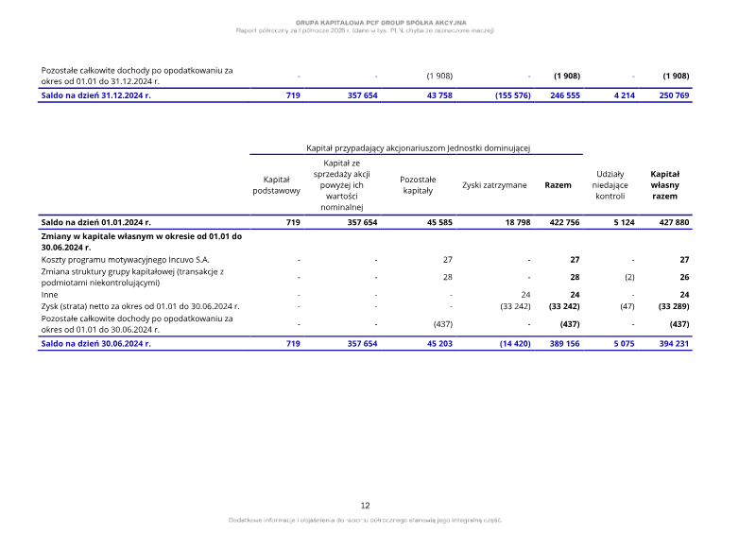Click the Udziały niedające kontroli header
756x534 pixels.
[x=610, y=185]
